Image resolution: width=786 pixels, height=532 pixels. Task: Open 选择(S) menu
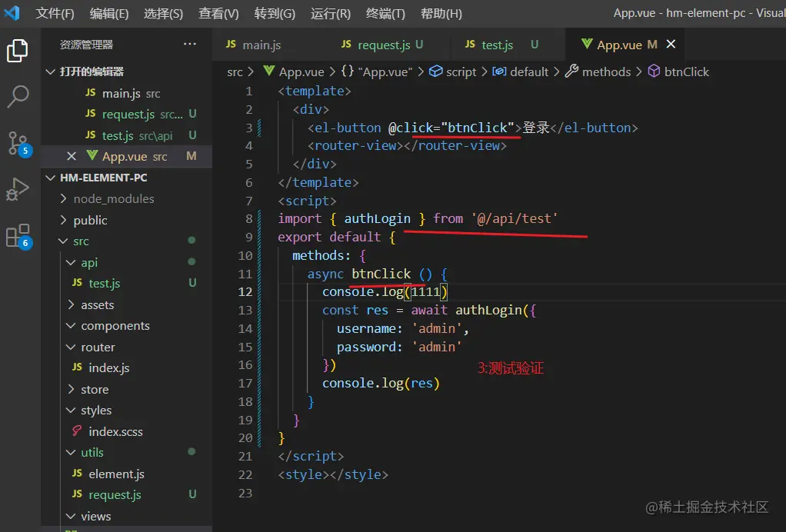[x=163, y=14]
